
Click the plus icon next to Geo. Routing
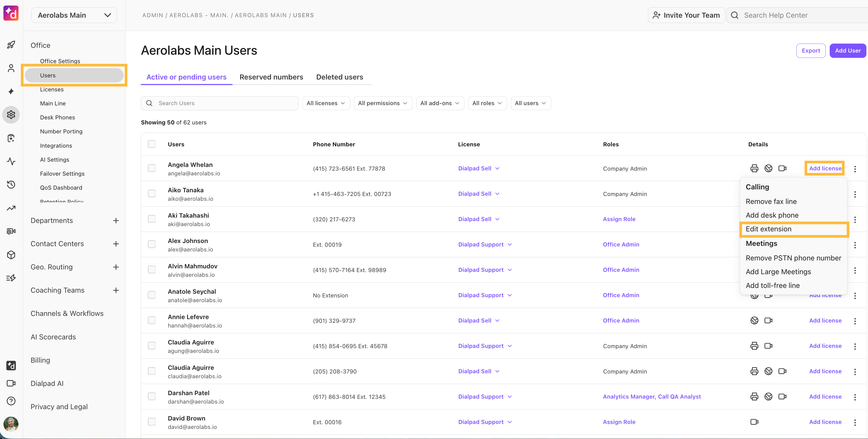tap(116, 267)
